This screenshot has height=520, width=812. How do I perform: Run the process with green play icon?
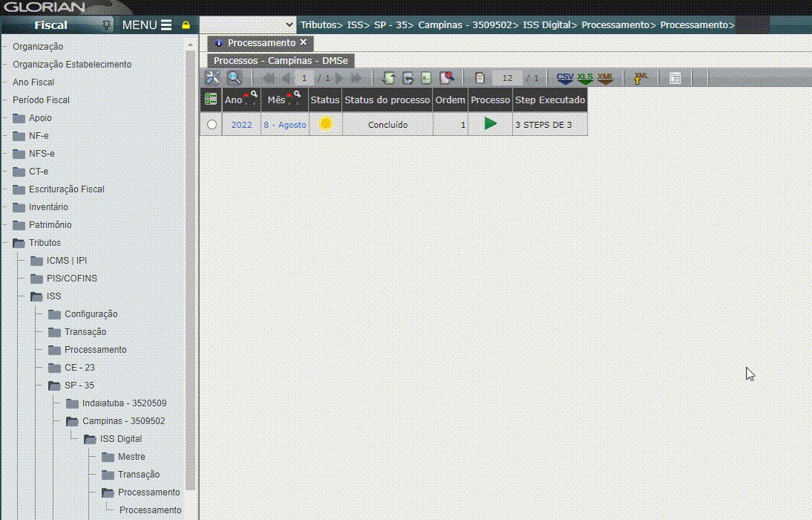click(490, 124)
